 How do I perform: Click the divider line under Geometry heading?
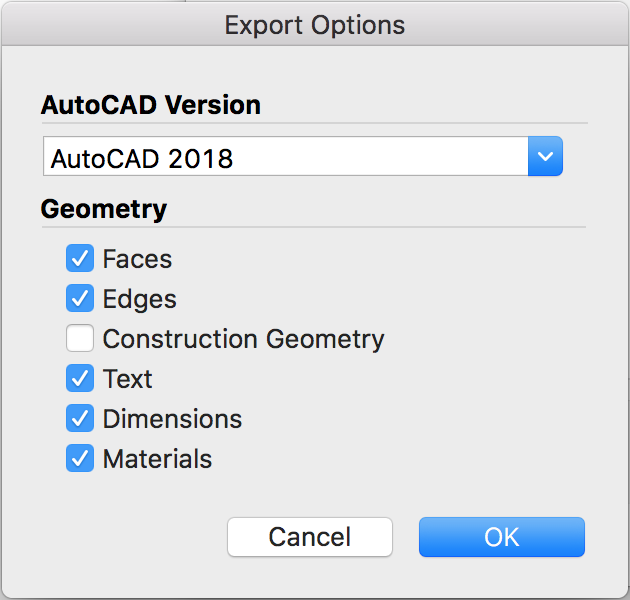coord(313,227)
